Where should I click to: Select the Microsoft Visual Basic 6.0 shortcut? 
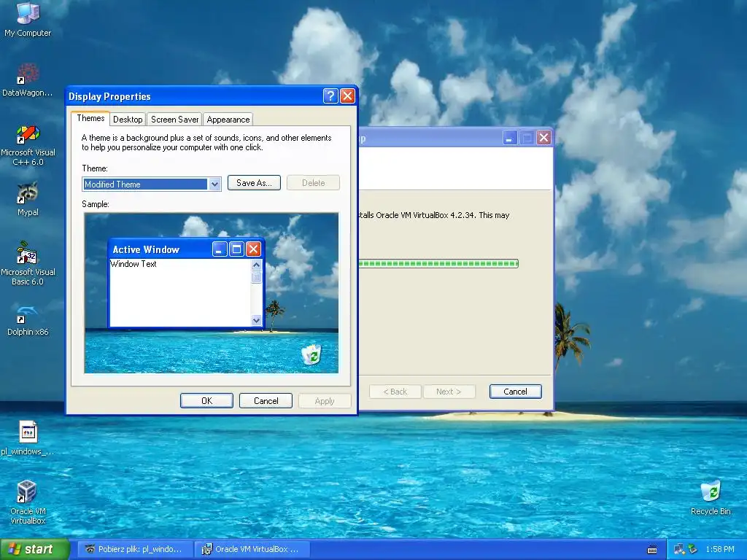pyautogui.click(x=28, y=262)
